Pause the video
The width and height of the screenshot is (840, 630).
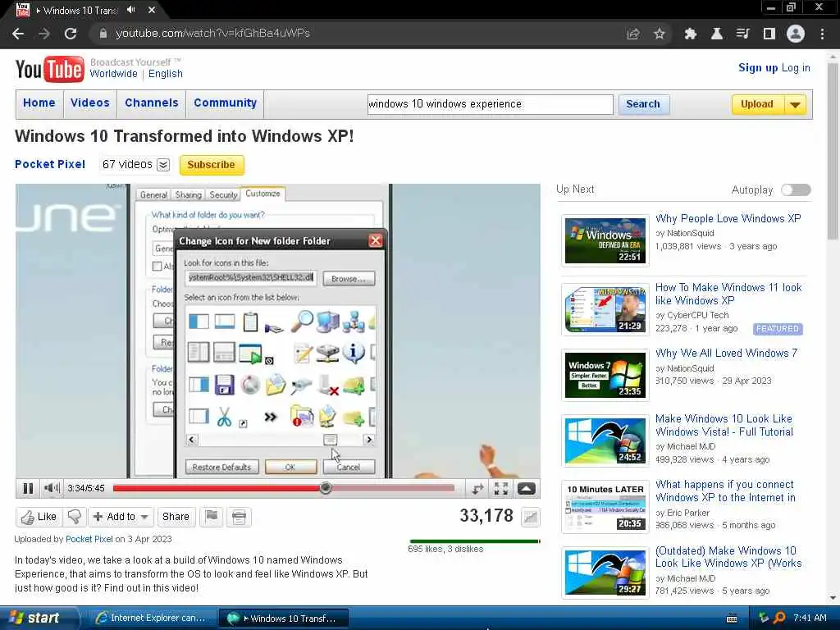28,488
